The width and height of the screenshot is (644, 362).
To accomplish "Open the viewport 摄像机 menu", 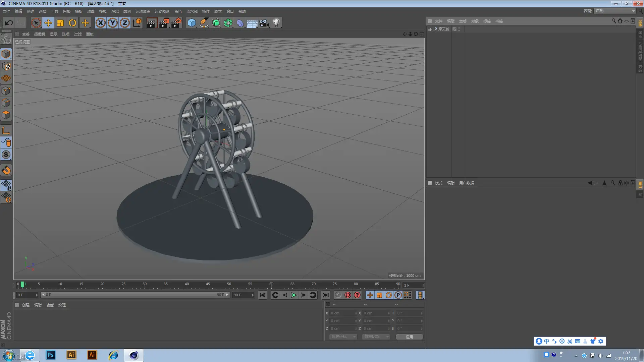I will click(x=40, y=34).
